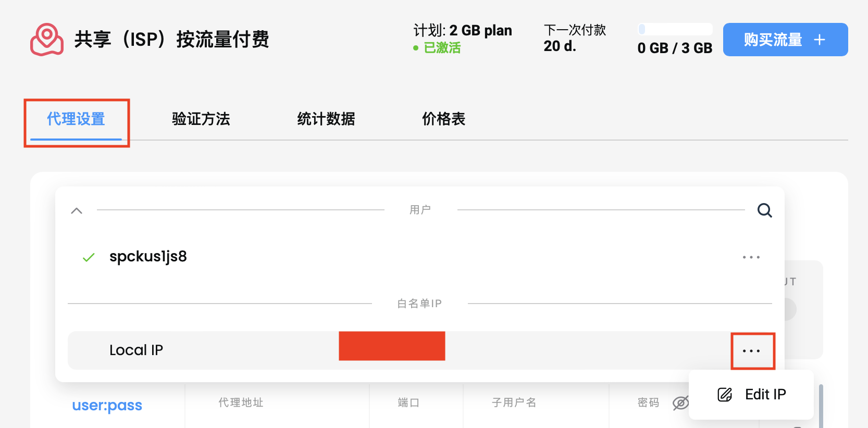Viewport: 868px width, 428px height.
Task: Click the green checkmark beside spckus1js8
Action: click(x=89, y=257)
